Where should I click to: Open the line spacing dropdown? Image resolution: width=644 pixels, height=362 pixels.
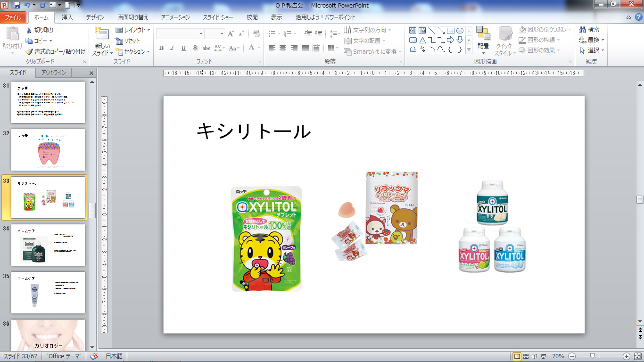click(x=334, y=33)
